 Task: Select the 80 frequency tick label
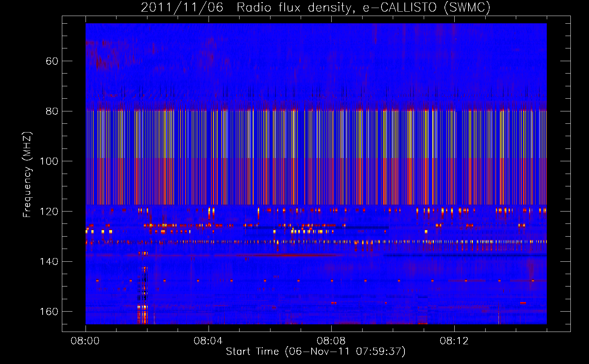(52, 111)
